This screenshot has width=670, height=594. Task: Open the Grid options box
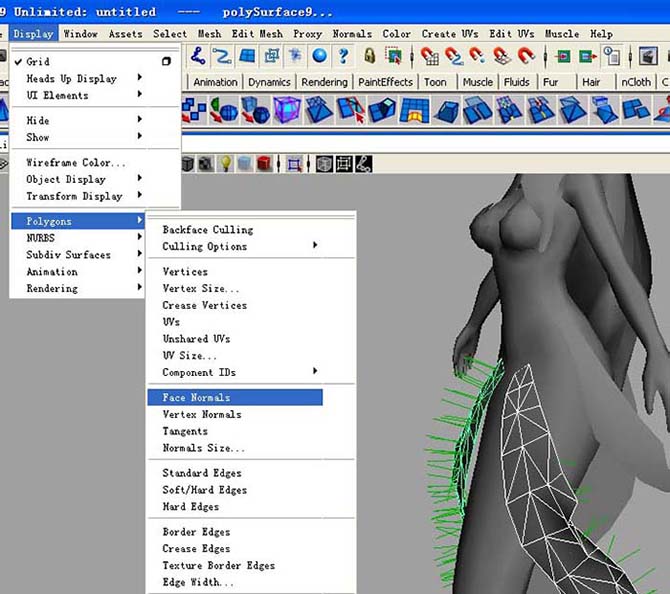167,62
